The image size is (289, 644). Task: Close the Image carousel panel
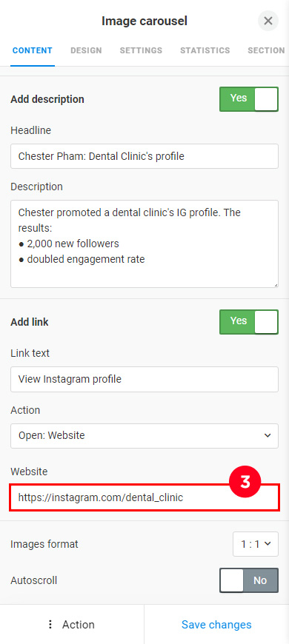point(268,21)
